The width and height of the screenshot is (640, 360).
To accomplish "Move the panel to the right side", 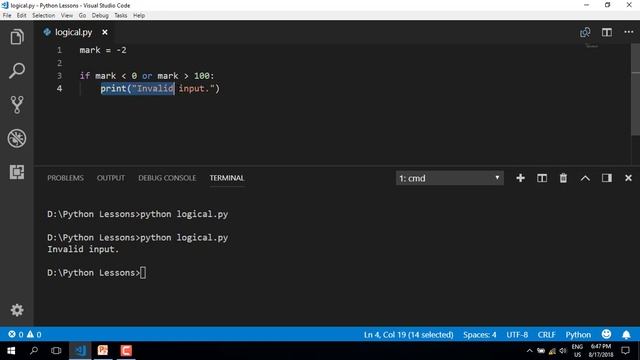I will coord(607,178).
